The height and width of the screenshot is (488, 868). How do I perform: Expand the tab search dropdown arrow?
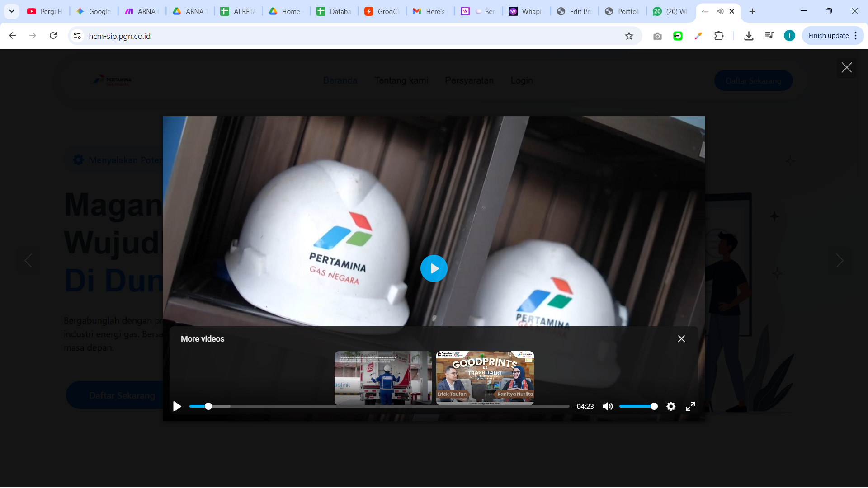[12, 11]
